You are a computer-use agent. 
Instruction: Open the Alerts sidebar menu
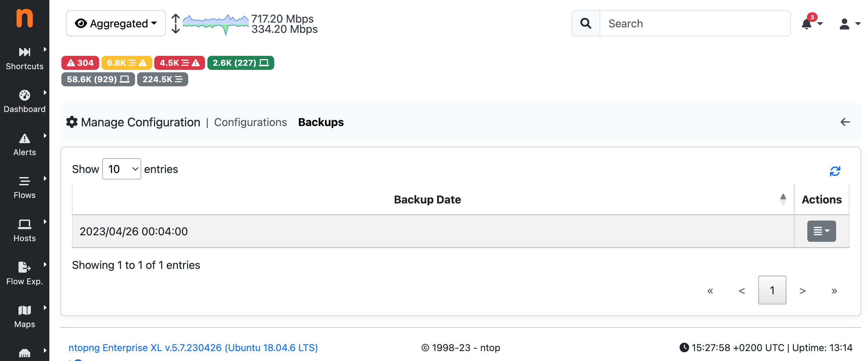click(x=25, y=145)
